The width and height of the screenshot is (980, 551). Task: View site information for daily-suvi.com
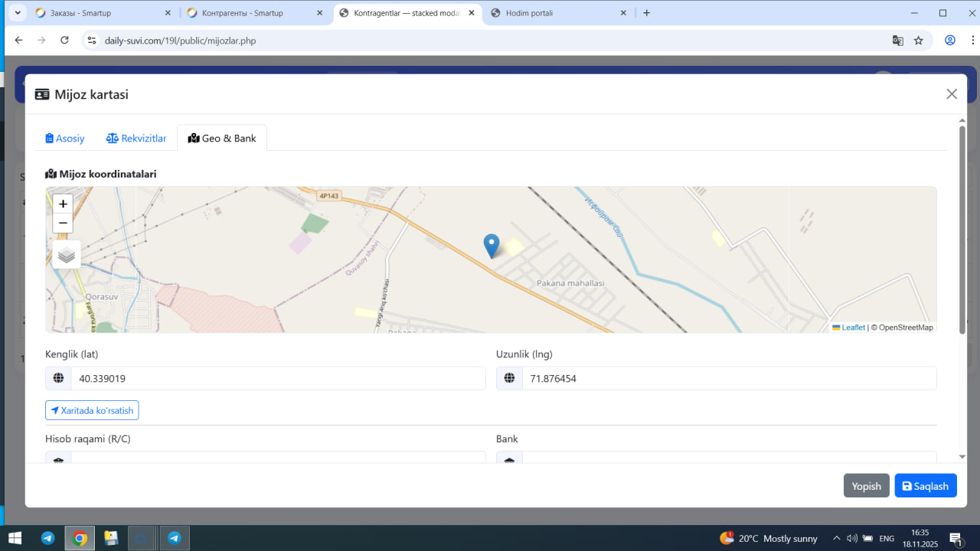point(91,41)
